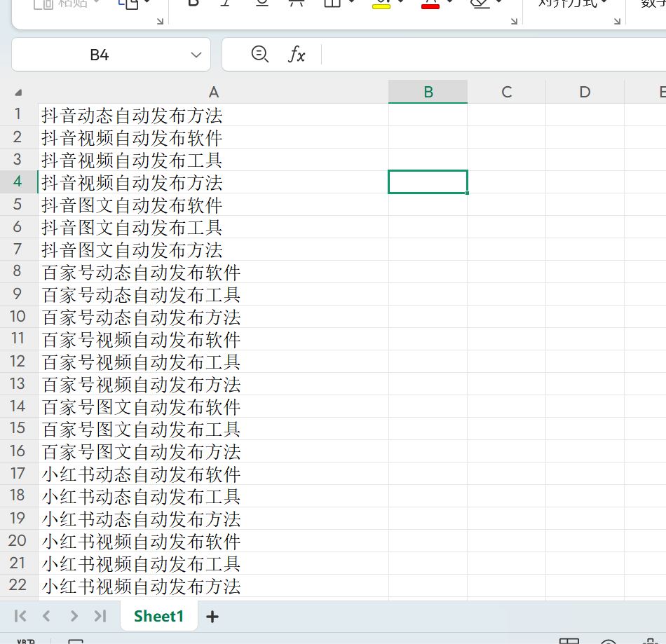This screenshot has height=644, width=666.
Task: Open the clipboard group dialog launcher arrow
Action: [160, 21]
